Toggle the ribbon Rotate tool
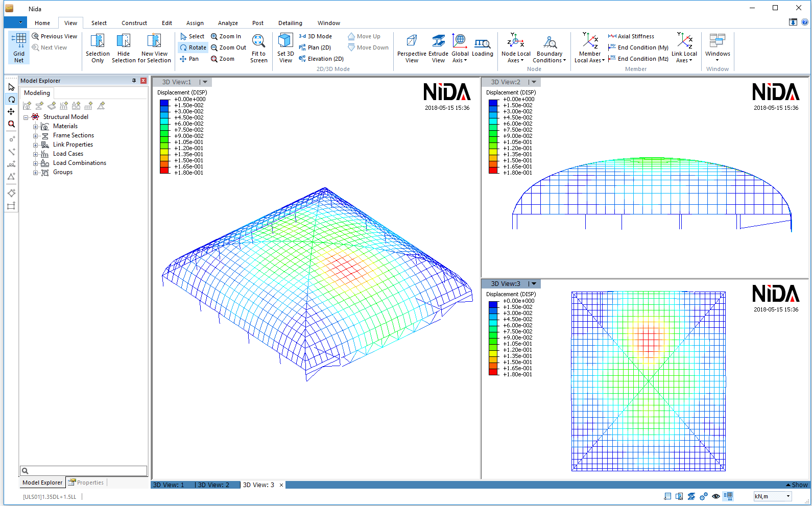This screenshot has width=812, height=506. pos(193,47)
